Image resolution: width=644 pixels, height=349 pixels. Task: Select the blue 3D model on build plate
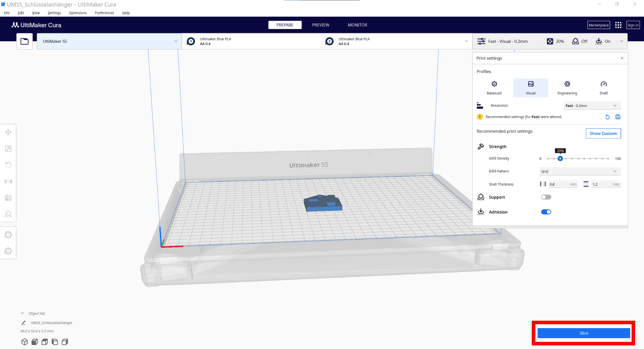[x=323, y=203]
